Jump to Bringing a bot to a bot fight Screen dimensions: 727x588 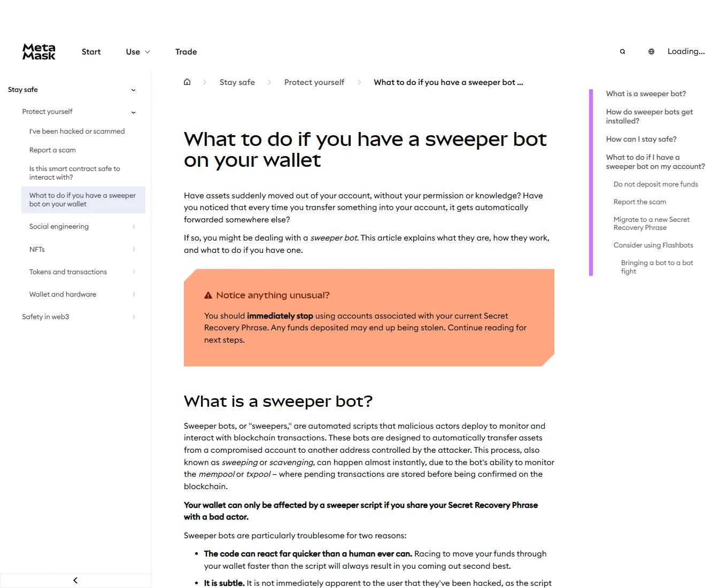(657, 267)
